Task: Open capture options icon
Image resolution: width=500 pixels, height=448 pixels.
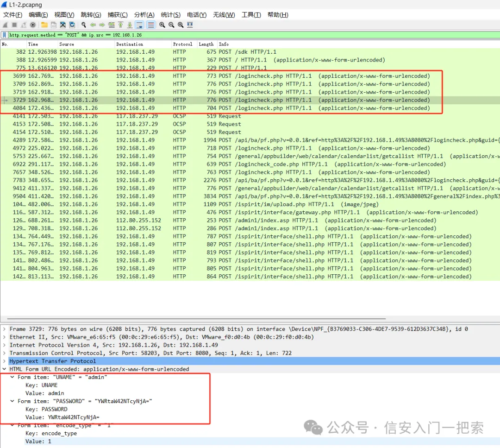Action: pos(32,25)
